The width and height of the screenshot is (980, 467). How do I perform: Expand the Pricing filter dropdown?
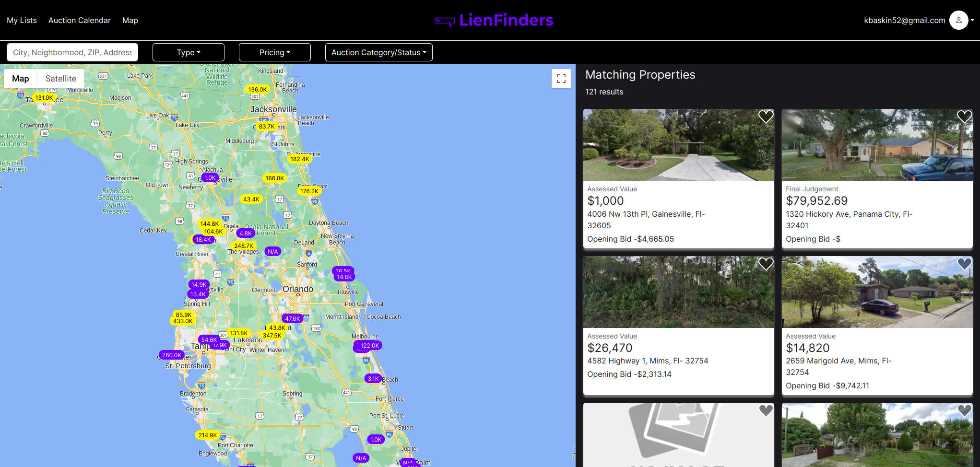coord(274,52)
